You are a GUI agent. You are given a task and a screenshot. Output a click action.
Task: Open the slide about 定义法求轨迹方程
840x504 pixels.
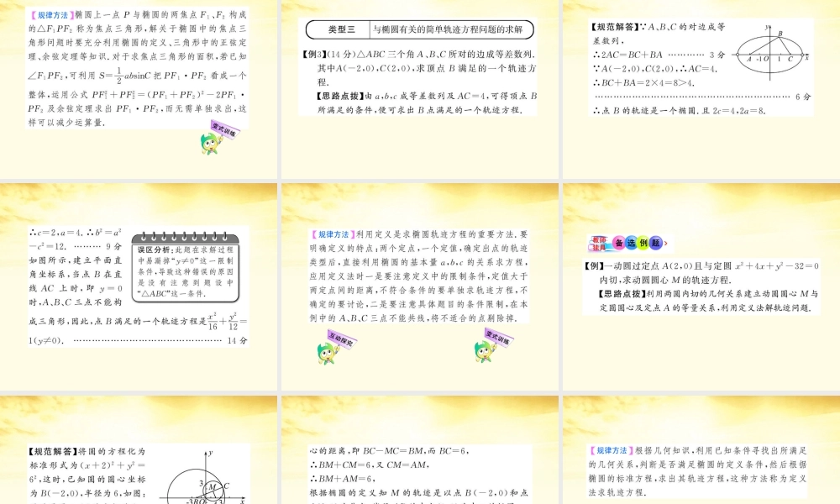click(x=701, y=450)
